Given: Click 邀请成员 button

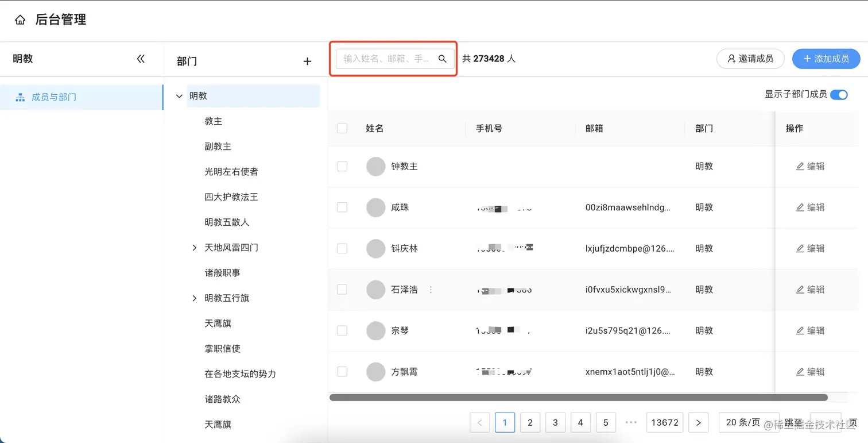Looking at the screenshot, I should [750, 59].
